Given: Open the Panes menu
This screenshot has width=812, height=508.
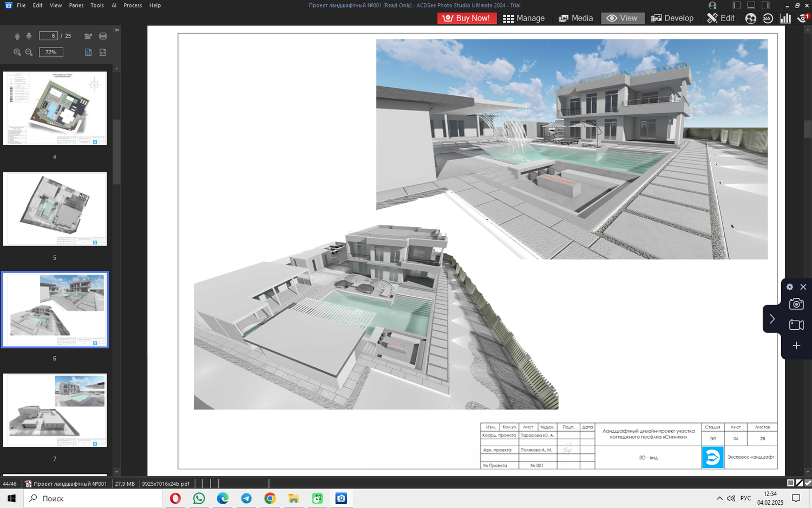Looking at the screenshot, I should tap(76, 5).
